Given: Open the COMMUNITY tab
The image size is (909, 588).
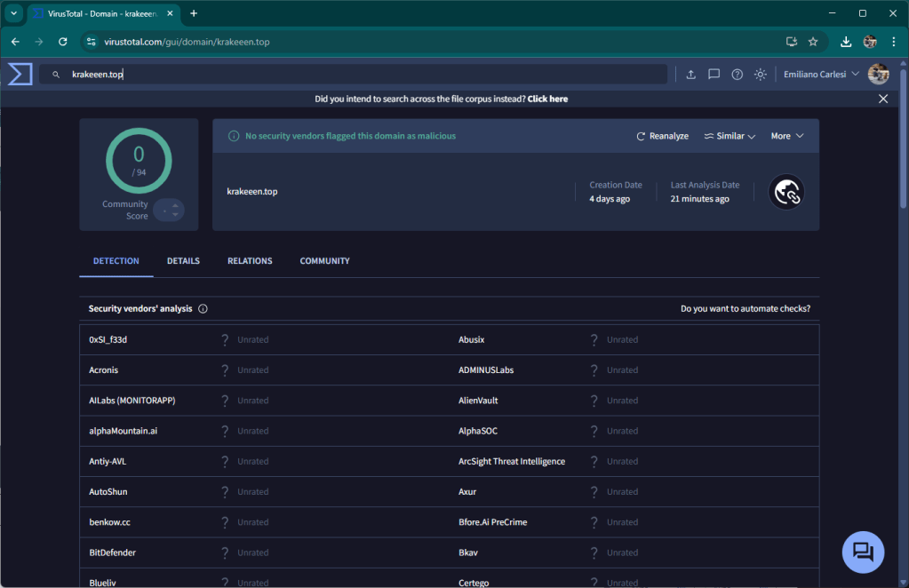Looking at the screenshot, I should [x=324, y=261].
